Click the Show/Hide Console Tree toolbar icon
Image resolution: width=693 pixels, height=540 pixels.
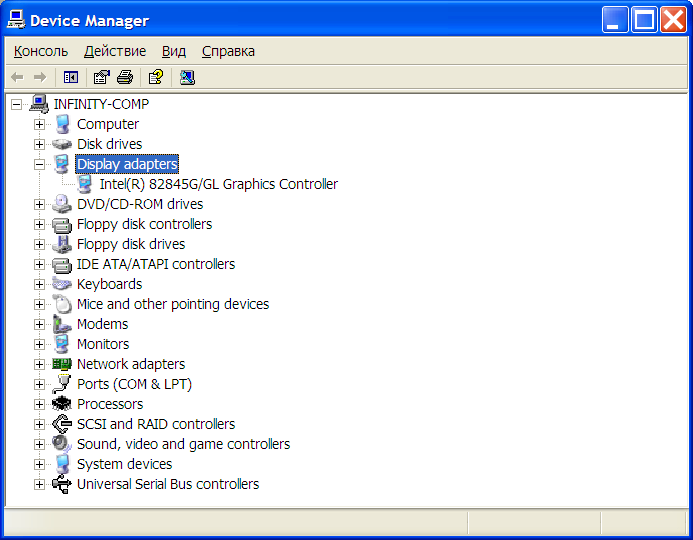pos(71,77)
